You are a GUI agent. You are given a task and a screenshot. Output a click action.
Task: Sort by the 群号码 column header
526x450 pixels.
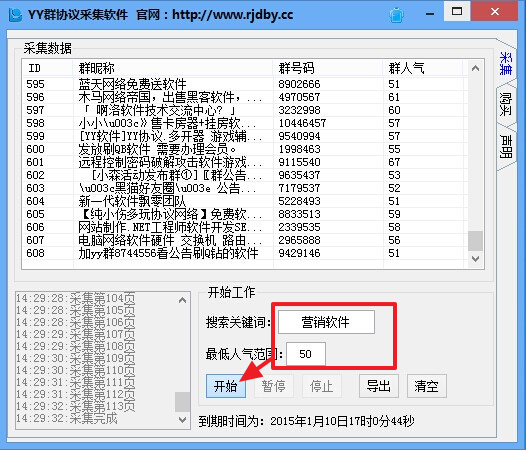coord(328,68)
